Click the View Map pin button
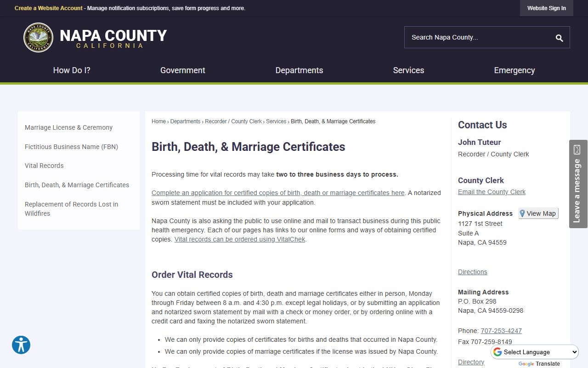Screen dimensions: 588x368 pyautogui.click(x=538, y=213)
